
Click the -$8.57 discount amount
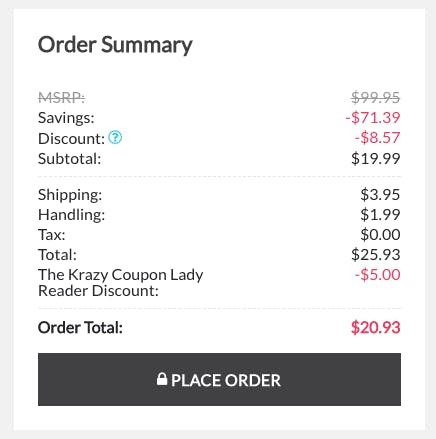[x=377, y=138]
